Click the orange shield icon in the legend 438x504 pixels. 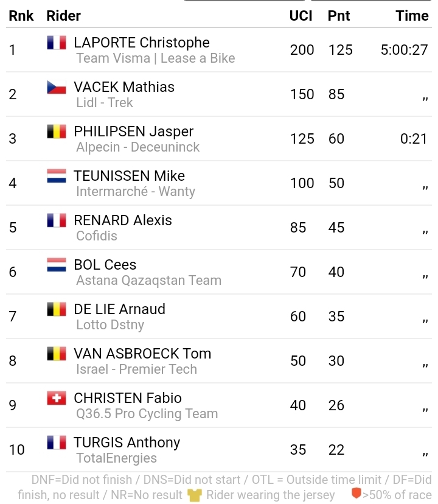pos(356,494)
